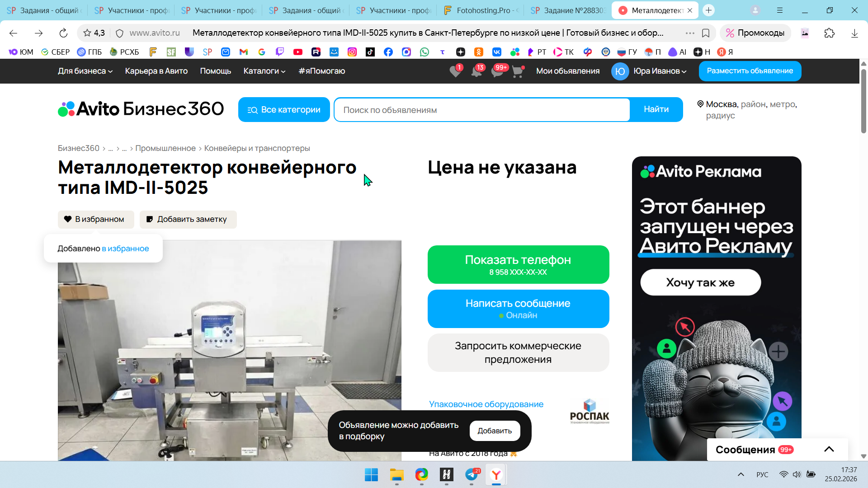This screenshot has width=868, height=488.
Task: Expand the 'Для бизнеса' menu
Action: 85,71
